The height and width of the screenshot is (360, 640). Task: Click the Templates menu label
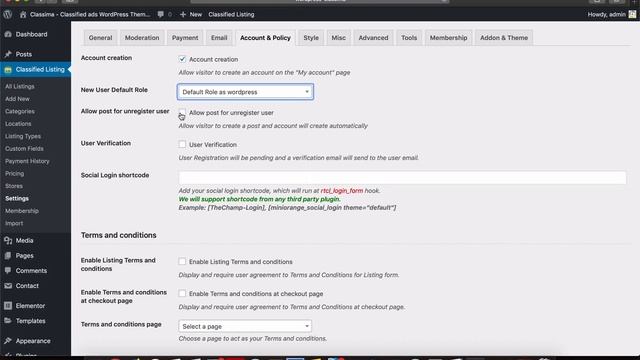[31, 321]
